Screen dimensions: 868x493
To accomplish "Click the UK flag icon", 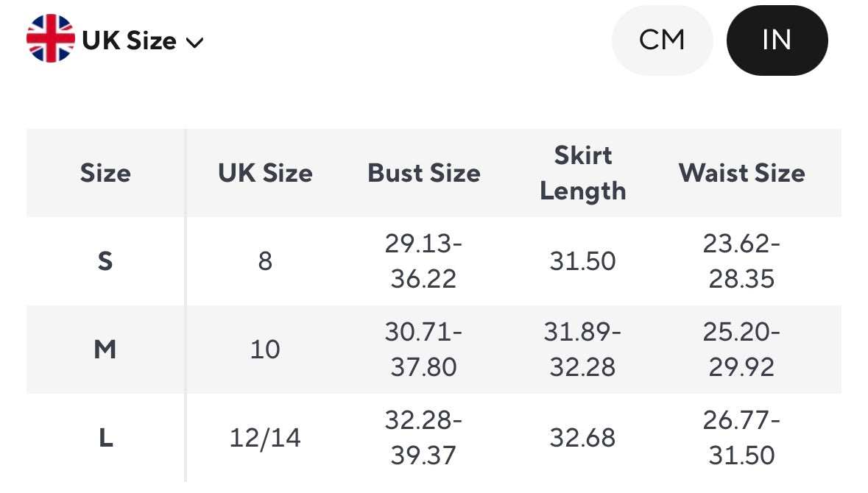I will click(50, 40).
